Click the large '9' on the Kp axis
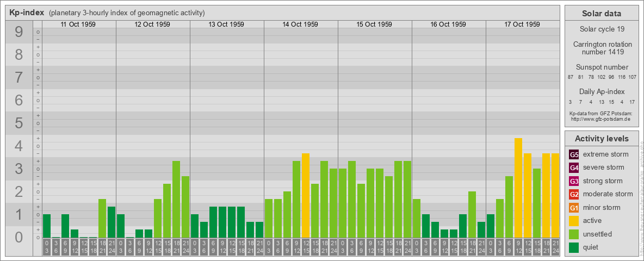 click(x=19, y=32)
